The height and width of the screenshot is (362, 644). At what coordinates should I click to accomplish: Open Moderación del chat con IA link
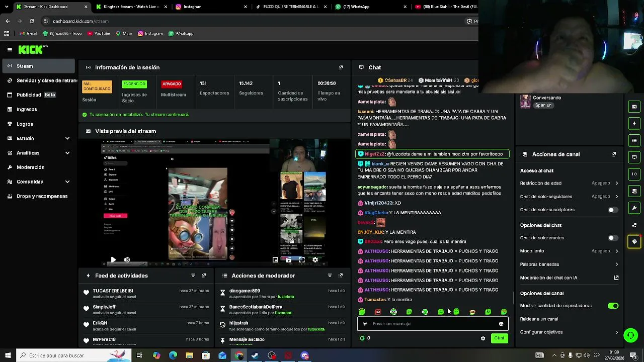(x=569, y=278)
